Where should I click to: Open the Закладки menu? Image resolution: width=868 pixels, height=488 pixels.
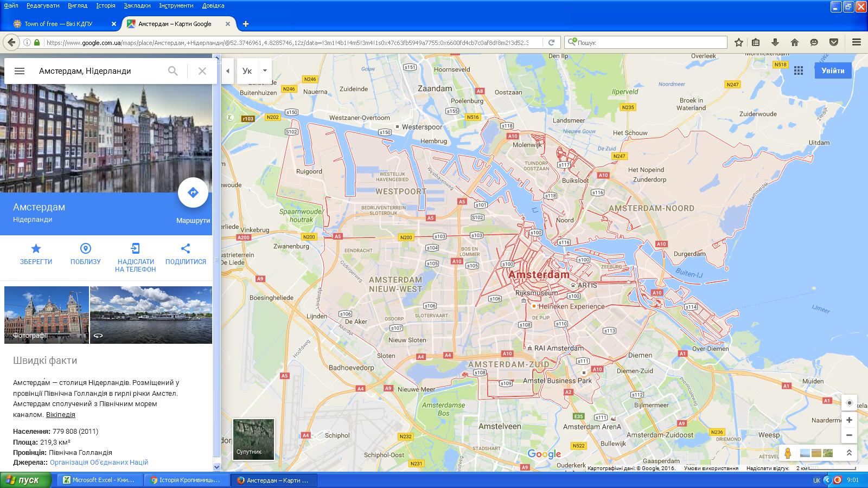[137, 5]
